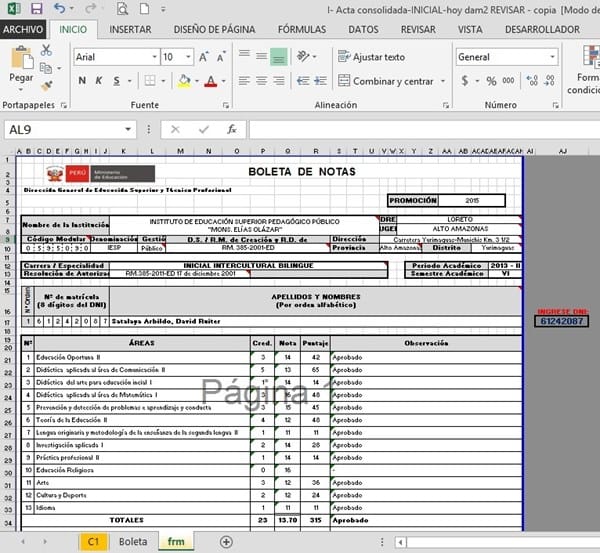Switch to FÓRMULAS ribbon tab
This screenshot has height=553, width=600.
302,29
